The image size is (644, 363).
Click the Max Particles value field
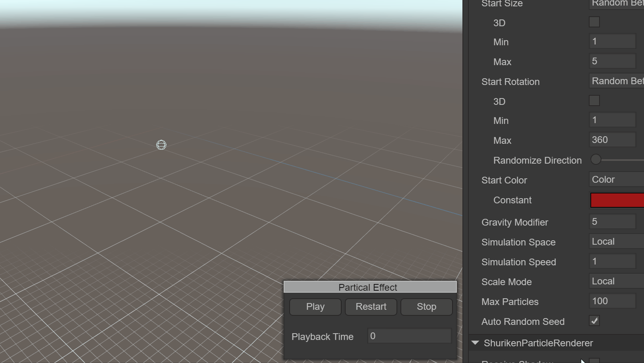coord(612,301)
